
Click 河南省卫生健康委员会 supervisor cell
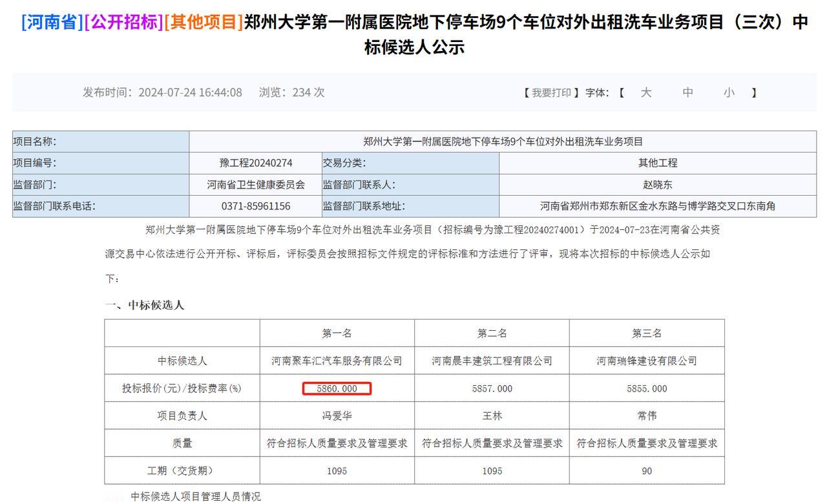pyautogui.click(x=256, y=185)
